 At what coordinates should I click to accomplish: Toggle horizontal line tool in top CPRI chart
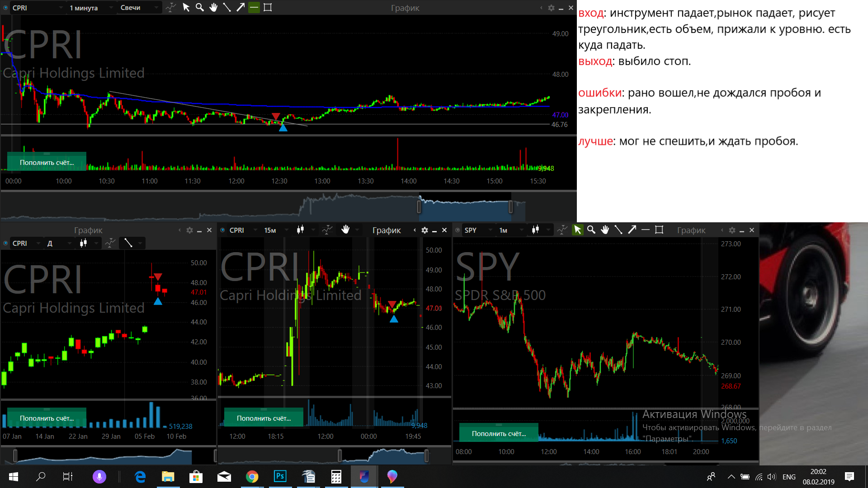click(254, 8)
